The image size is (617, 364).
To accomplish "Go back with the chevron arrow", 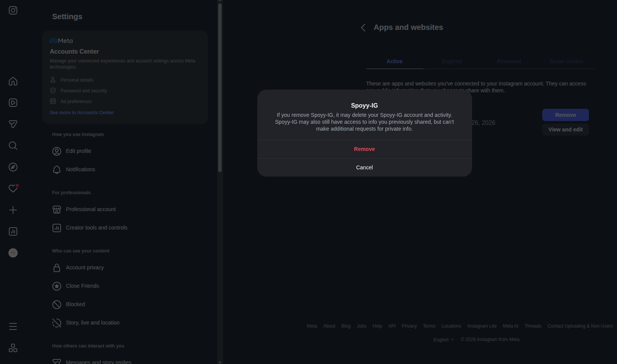I will point(363,28).
